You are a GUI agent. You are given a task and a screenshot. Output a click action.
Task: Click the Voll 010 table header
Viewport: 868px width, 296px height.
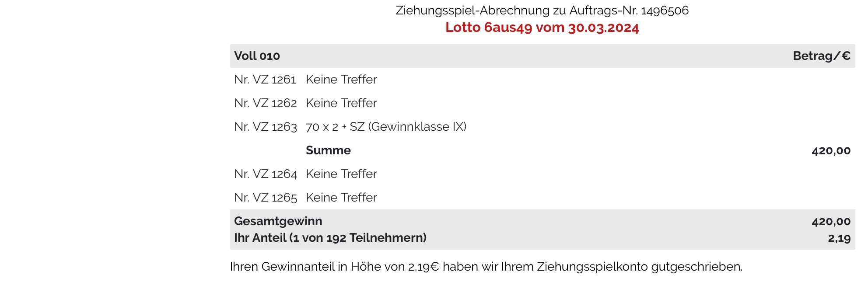[257, 56]
